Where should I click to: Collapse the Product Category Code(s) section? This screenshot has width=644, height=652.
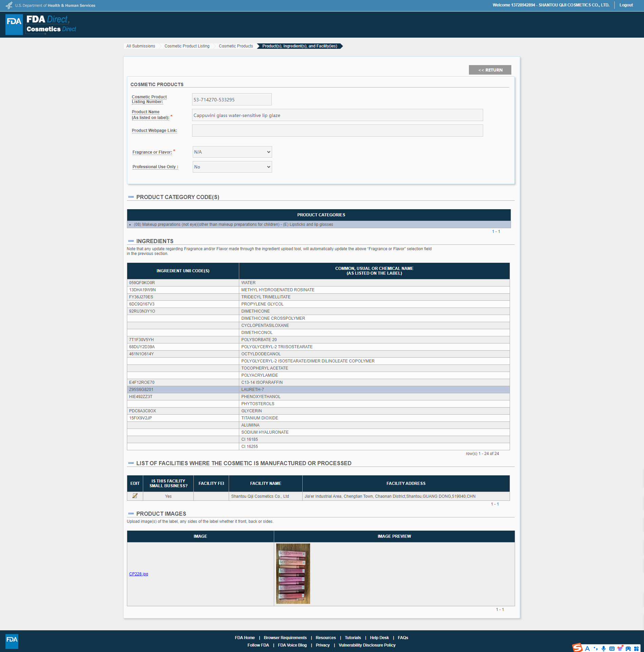(x=131, y=197)
